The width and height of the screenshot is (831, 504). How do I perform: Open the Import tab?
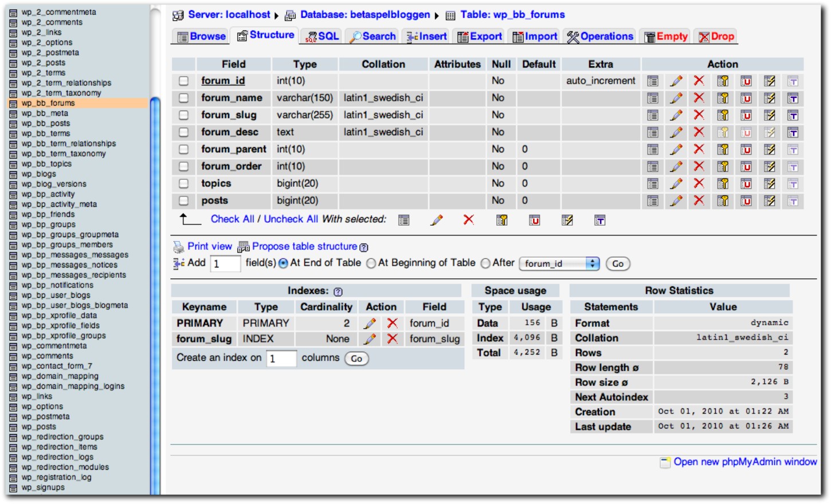pyautogui.click(x=534, y=37)
